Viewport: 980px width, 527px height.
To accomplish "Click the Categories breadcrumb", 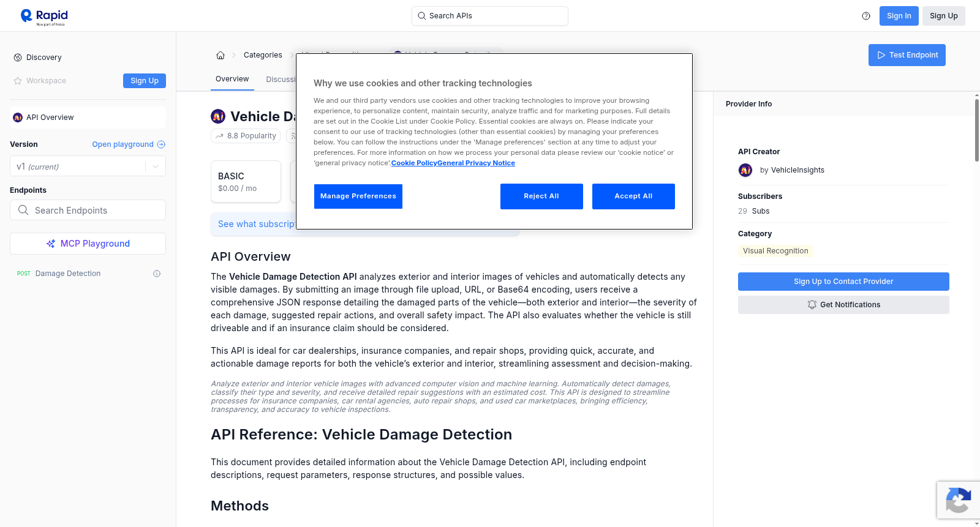I will point(263,55).
